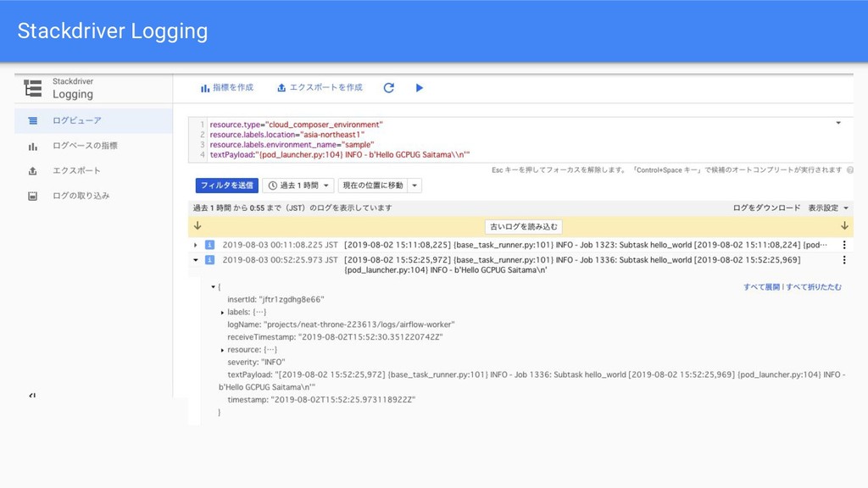
Task: Click filter line resource.labels.location
Action: (x=287, y=135)
